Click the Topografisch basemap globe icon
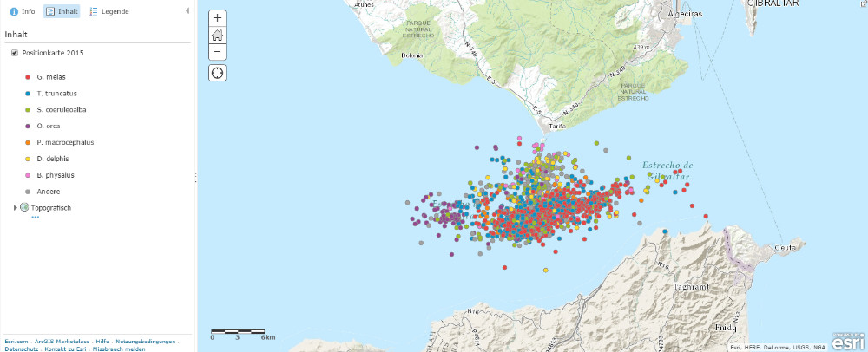The height and width of the screenshot is (352, 868). point(24,207)
